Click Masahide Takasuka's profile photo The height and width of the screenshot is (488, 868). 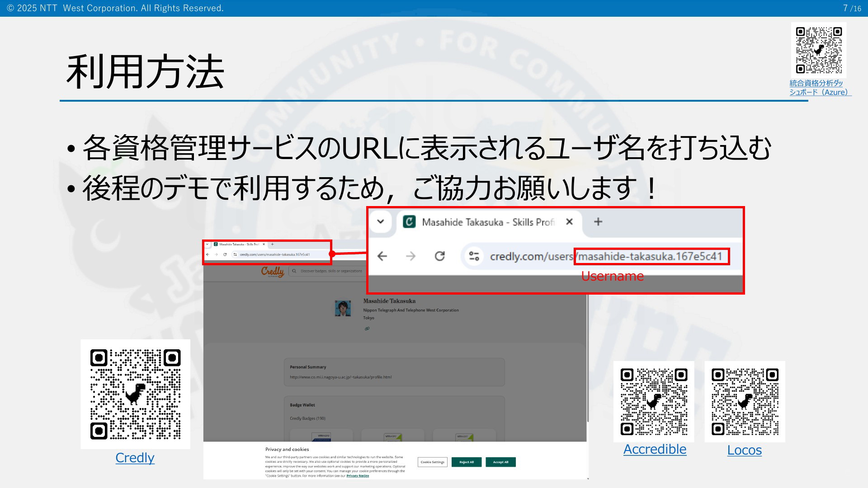coord(343,308)
